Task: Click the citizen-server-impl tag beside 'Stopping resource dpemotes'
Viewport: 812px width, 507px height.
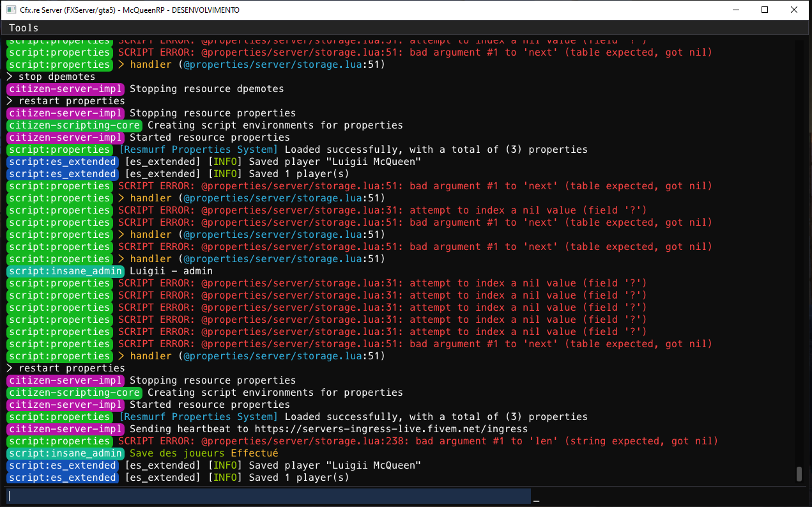Action: [65, 89]
